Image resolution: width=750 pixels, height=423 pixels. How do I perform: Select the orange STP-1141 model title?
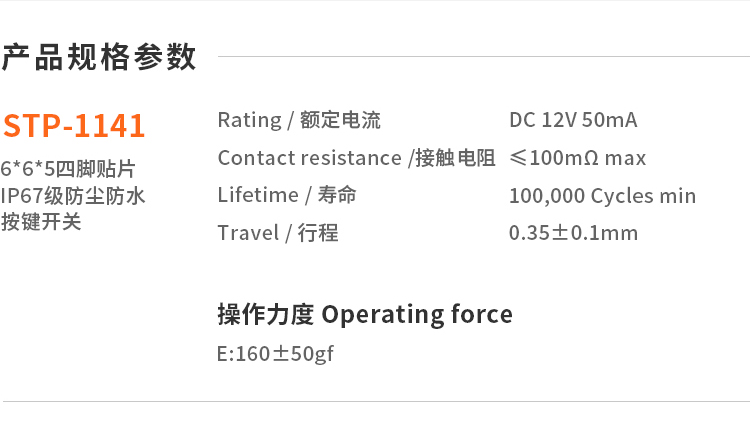[x=74, y=126]
